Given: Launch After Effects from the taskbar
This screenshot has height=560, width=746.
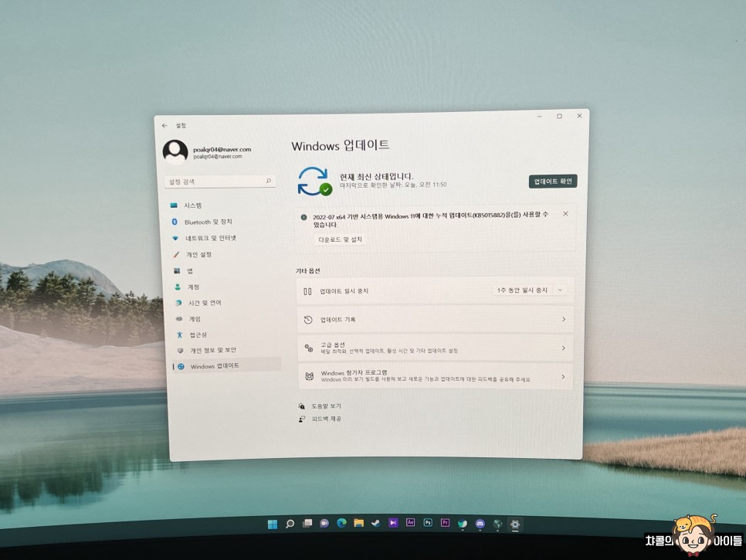Looking at the screenshot, I should [411, 522].
